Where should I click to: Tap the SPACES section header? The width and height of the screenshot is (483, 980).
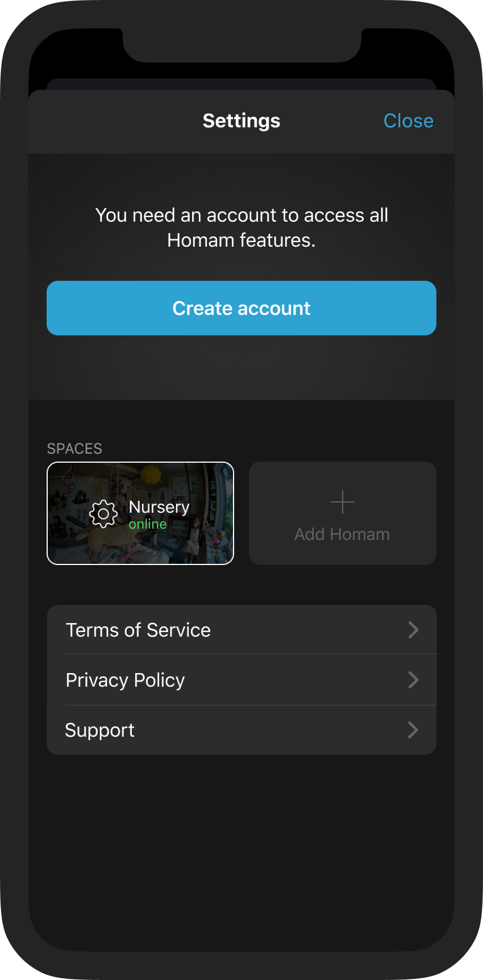tap(74, 449)
